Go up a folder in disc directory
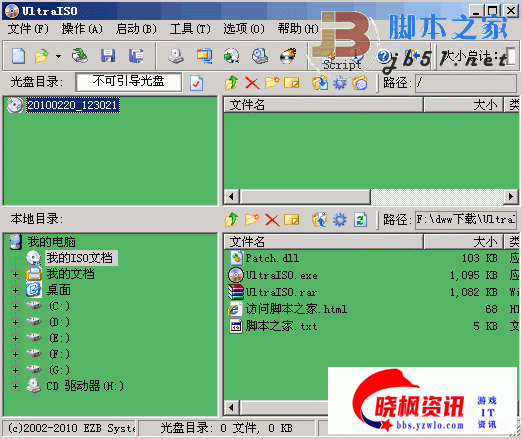The height and width of the screenshot is (439, 522). click(232, 83)
